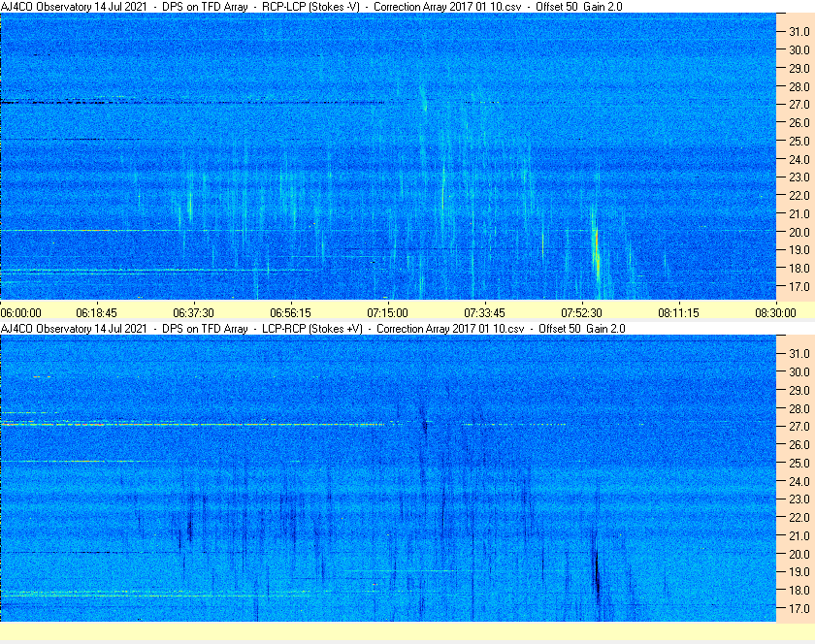815x644 pixels.
Task: Select the 07:33:45 time label
Action: click(x=484, y=313)
